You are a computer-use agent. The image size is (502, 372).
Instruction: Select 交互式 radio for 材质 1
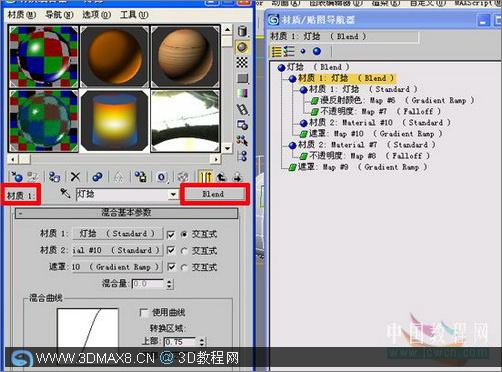click(184, 234)
